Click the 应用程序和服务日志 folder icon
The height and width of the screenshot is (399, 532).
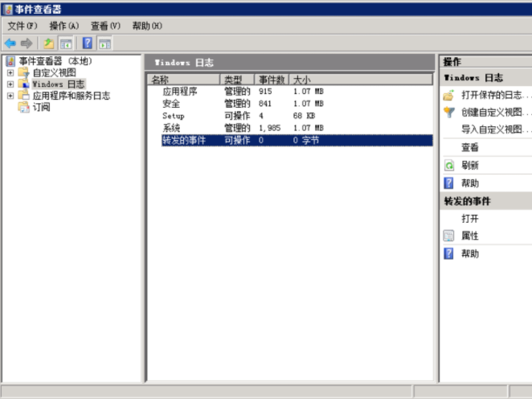click(24, 96)
